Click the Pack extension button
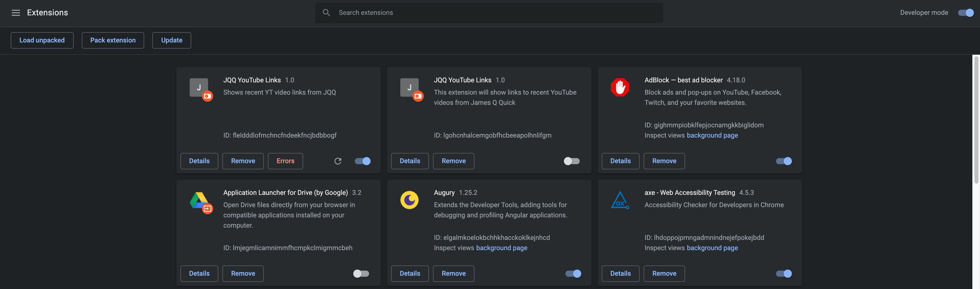Viewport: 980px width, 289px height. pyautogui.click(x=113, y=40)
